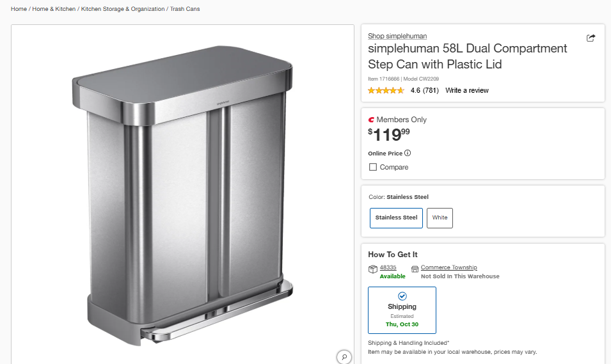This screenshot has width=611, height=364.
Task: Navigate to Kitchen Storage & Organization breadcrumb
Action: [122, 9]
